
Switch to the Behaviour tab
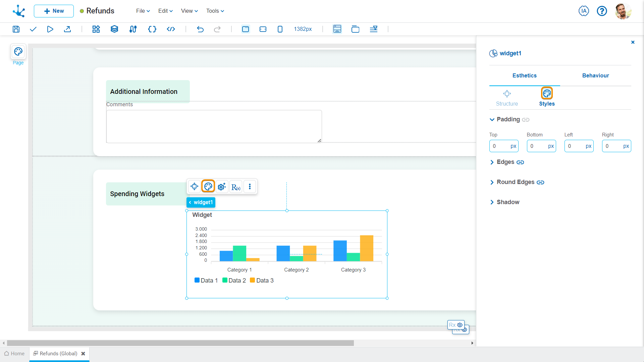595,76
